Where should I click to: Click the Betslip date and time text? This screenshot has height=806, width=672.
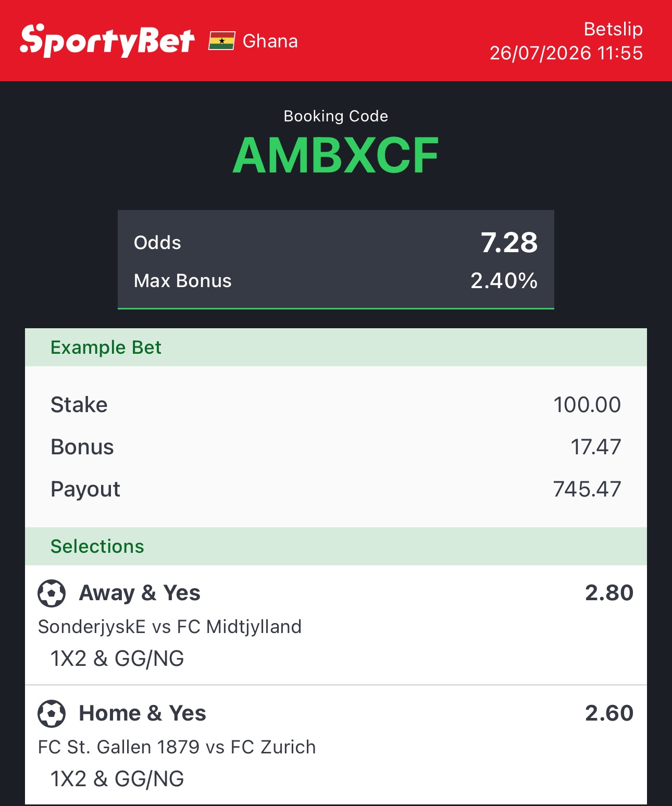point(566,53)
